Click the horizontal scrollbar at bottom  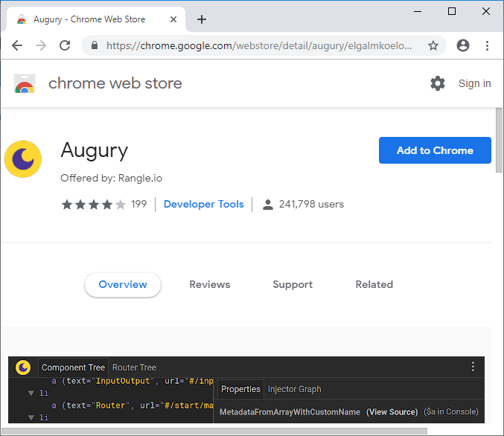(214, 432)
